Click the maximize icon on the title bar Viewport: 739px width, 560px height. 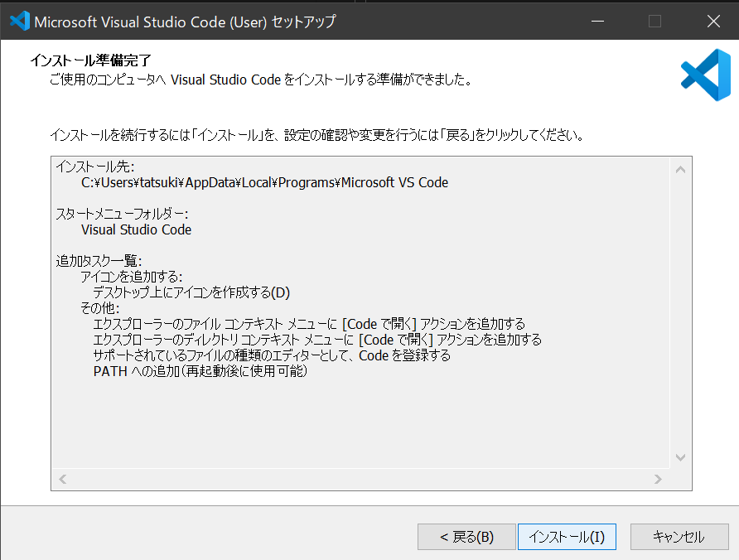tap(654, 21)
